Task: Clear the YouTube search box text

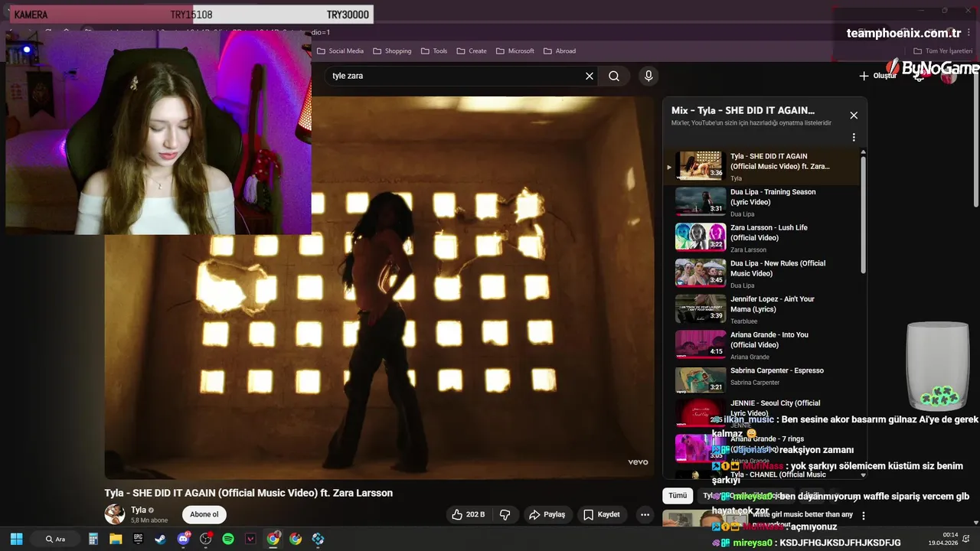Action: (x=590, y=76)
